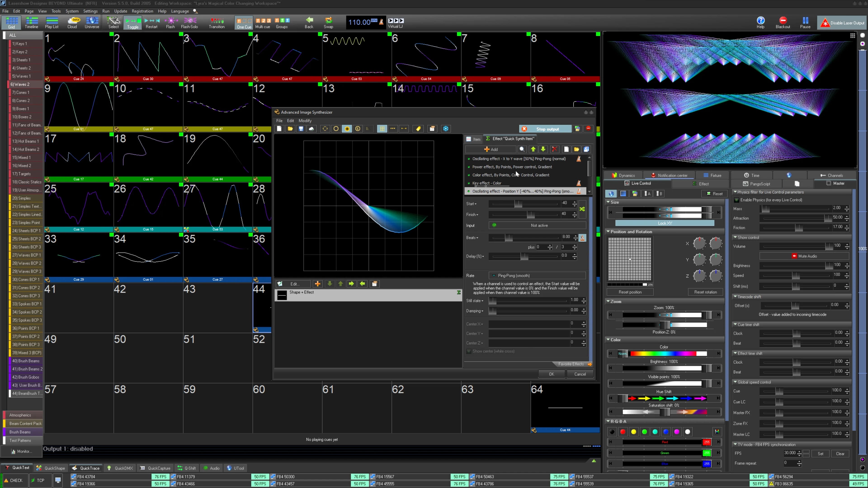This screenshot has height=488, width=868.
Task: Click the red color dot in R-G-B-A
Action: [623, 432]
